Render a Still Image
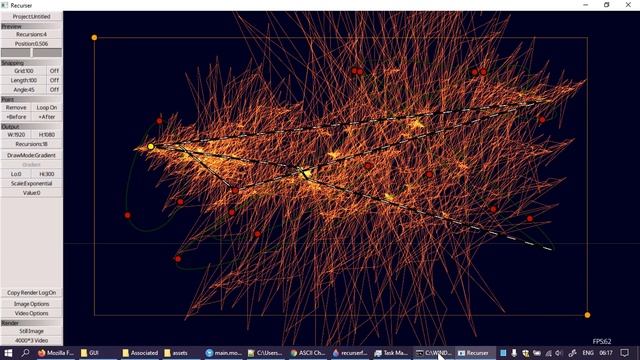The image size is (640, 360). pos(31,331)
